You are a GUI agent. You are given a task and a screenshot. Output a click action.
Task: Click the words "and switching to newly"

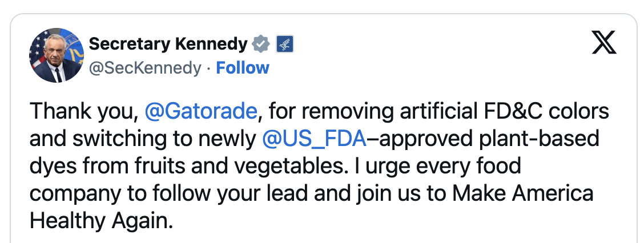(x=143, y=139)
